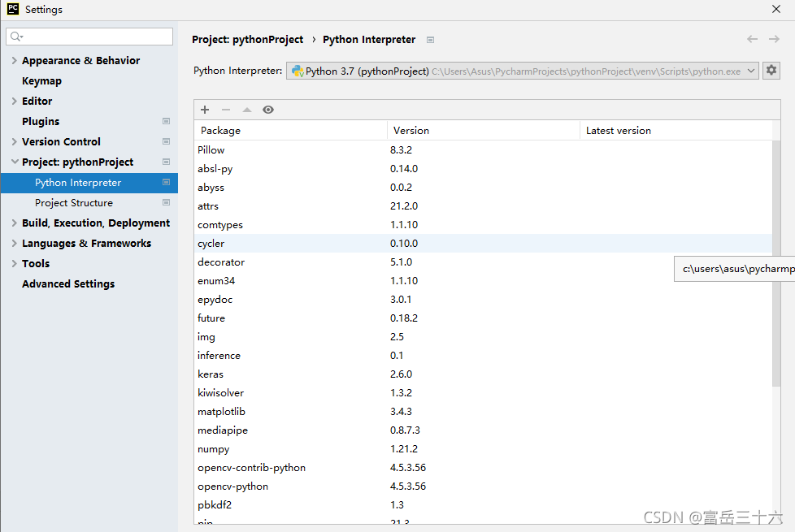Expand the Tools section
The width and height of the screenshot is (795, 532).
14,263
